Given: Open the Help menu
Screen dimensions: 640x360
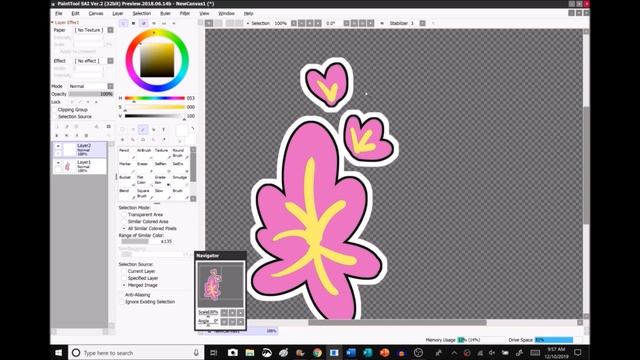Looking at the screenshot, I should pyautogui.click(x=249, y=13).
